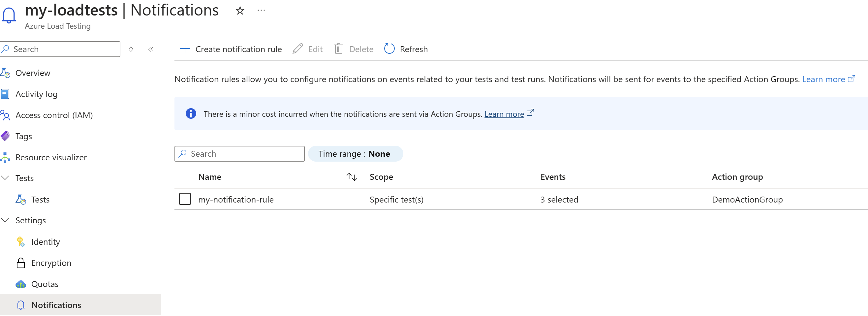Screen dimensions: 868x316
Task: Select the my-notification-rule checkbox
Action: [x=185, y=199]
